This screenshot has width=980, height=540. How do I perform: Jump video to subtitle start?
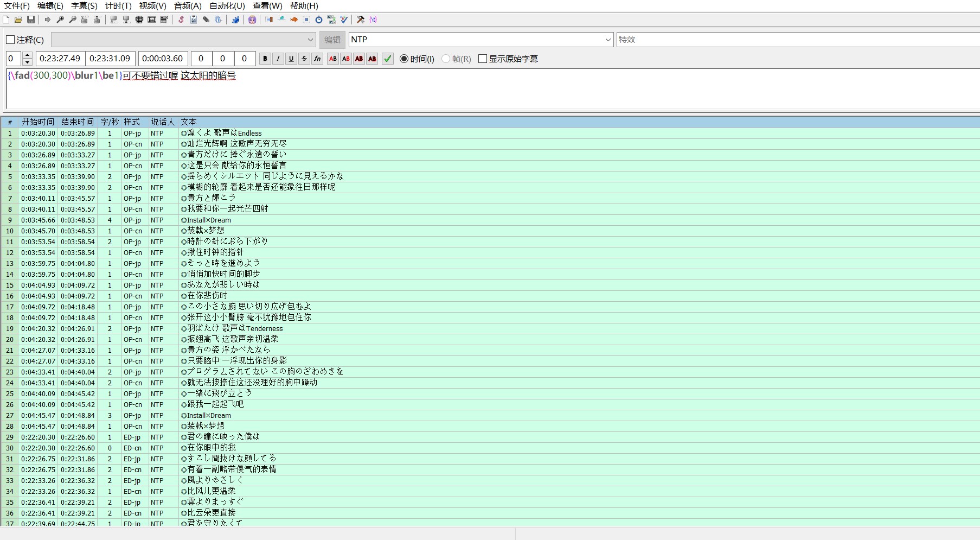(x=85, y=20)
